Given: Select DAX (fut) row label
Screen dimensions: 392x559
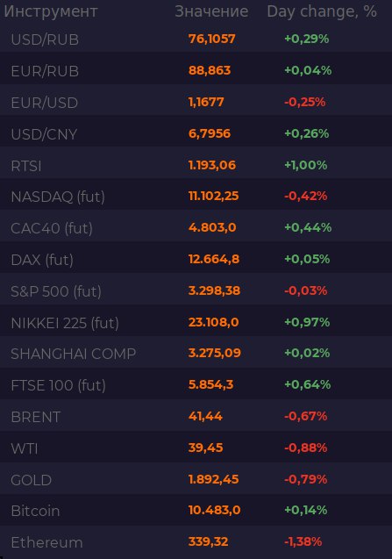Looking at the screenshot, I should pos(42,260).
